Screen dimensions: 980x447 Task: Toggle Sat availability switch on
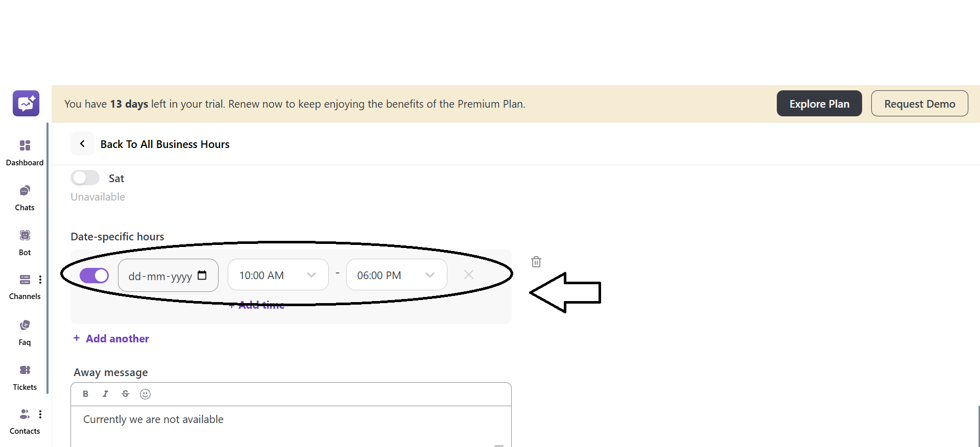tap(85, 177)
